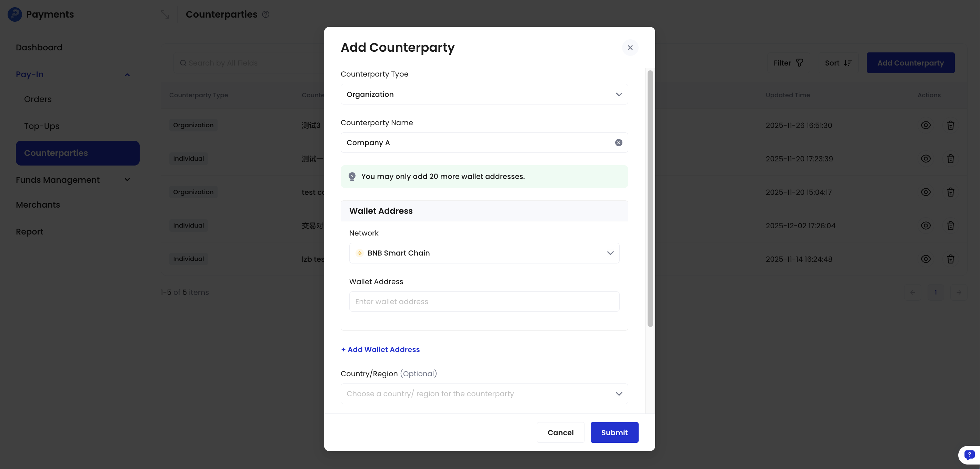View counterparty updated 2025-12-02 via eye icon
Image resolution: width=980 pixels, height=469 pixels.
point(926,226)
